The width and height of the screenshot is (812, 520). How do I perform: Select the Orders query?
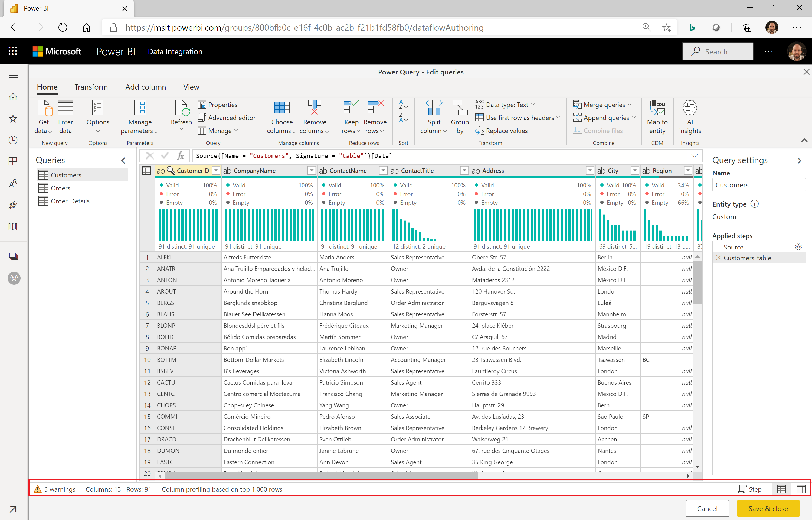pyautogui.click(x=82, y=188)
